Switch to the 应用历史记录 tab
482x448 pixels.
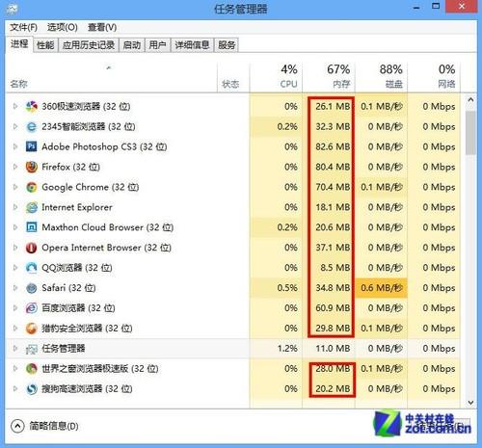[89, 45]
